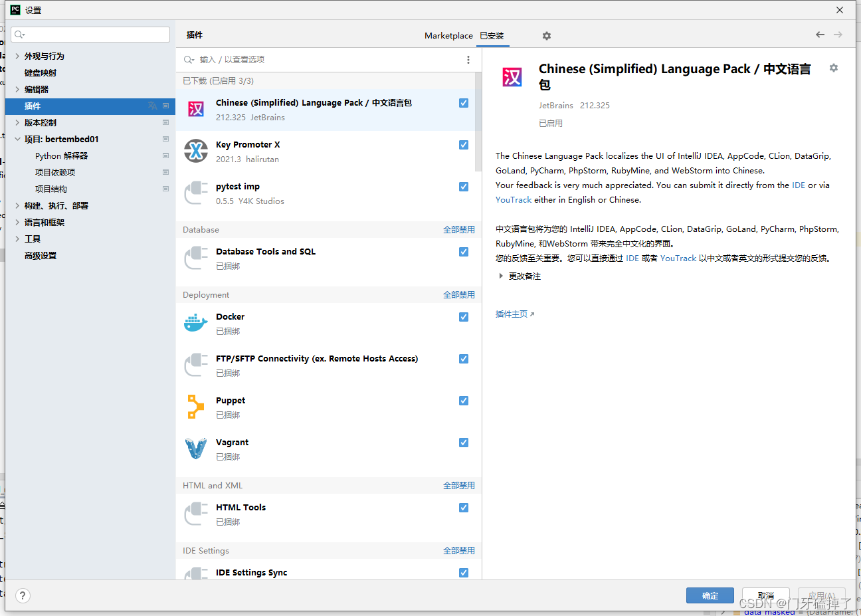
Task: Expand the 版本控制 settings category
Action: click(18, 122)
